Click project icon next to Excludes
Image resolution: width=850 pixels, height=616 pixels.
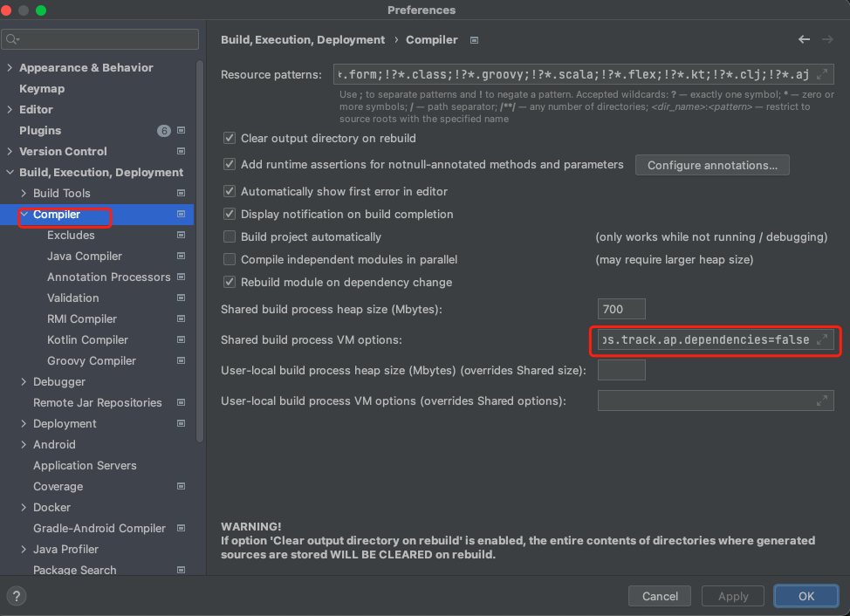(x=181, y=235)
